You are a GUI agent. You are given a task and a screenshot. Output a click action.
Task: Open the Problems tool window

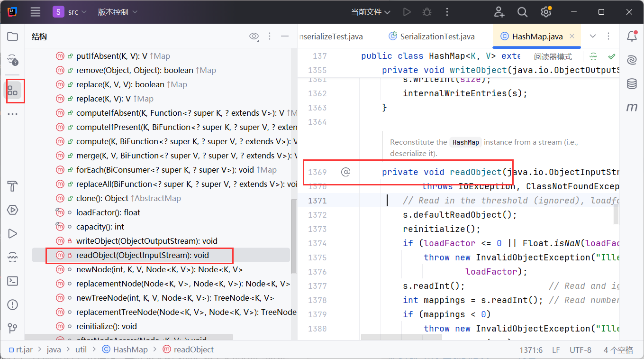(x=13, y=304)
